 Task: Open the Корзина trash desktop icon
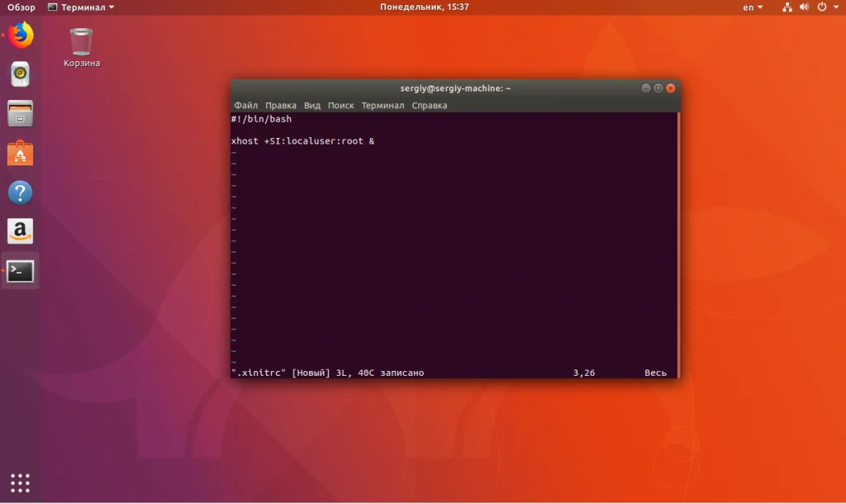82,47
